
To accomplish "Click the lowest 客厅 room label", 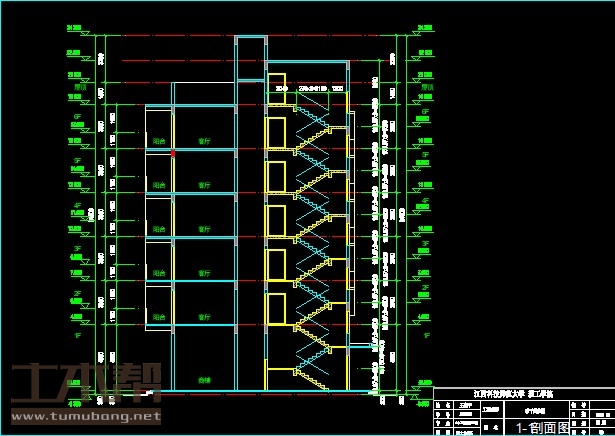I will [204, 318].
